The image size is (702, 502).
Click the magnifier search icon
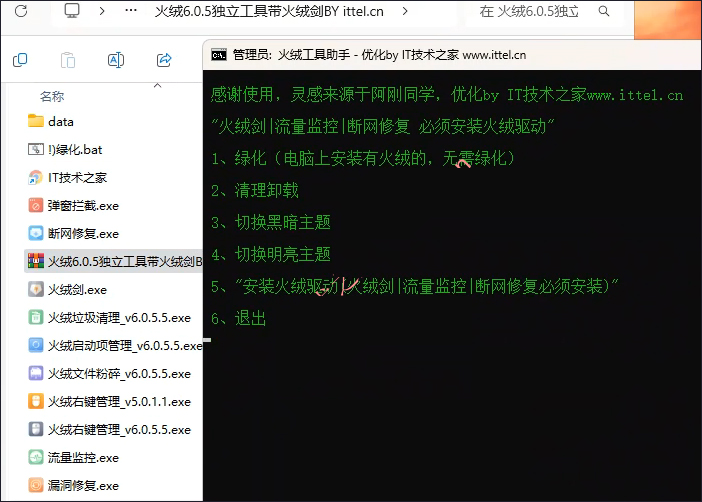click(x=604, y=11)
